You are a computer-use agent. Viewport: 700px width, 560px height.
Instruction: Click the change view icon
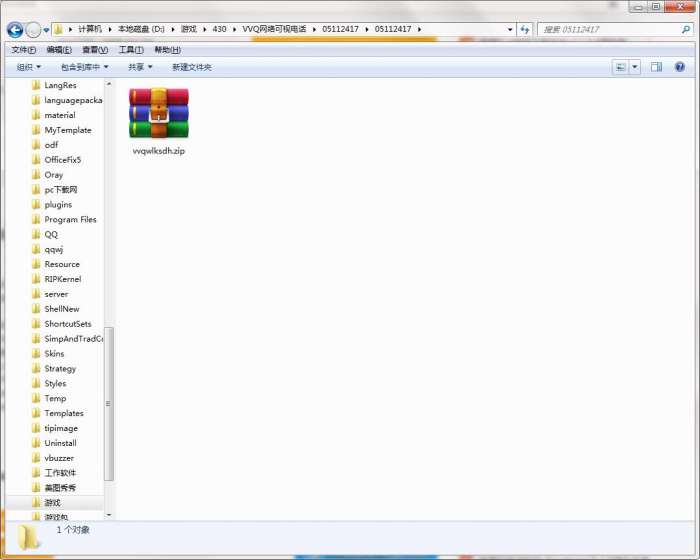pos(620,67)
